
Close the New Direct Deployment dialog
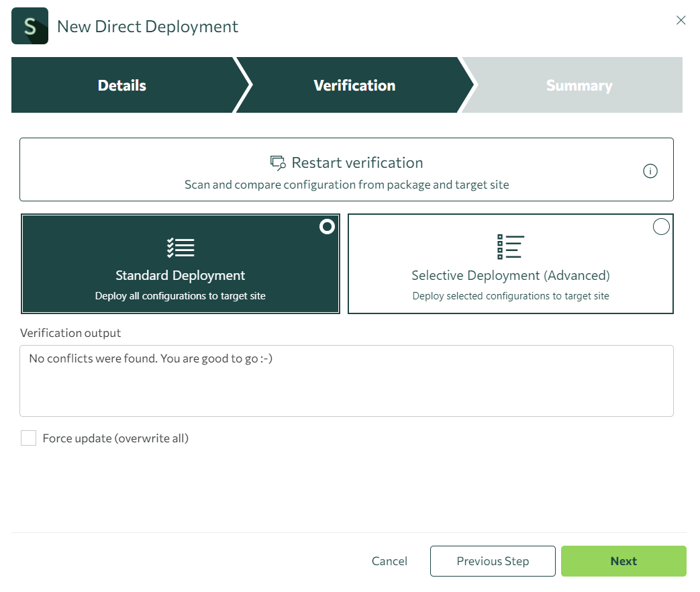(681, 20)
